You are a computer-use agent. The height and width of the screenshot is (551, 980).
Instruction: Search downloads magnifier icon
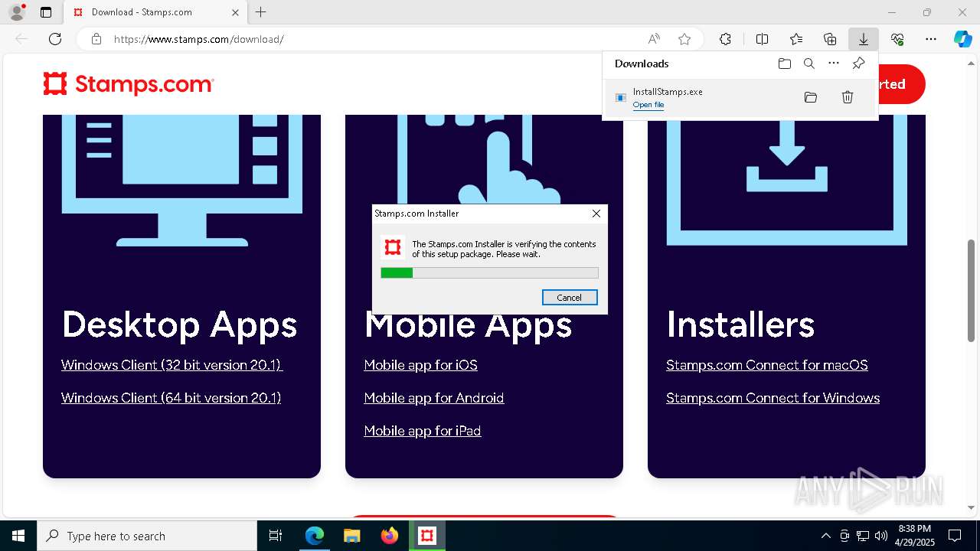click(x=809, y=64)
